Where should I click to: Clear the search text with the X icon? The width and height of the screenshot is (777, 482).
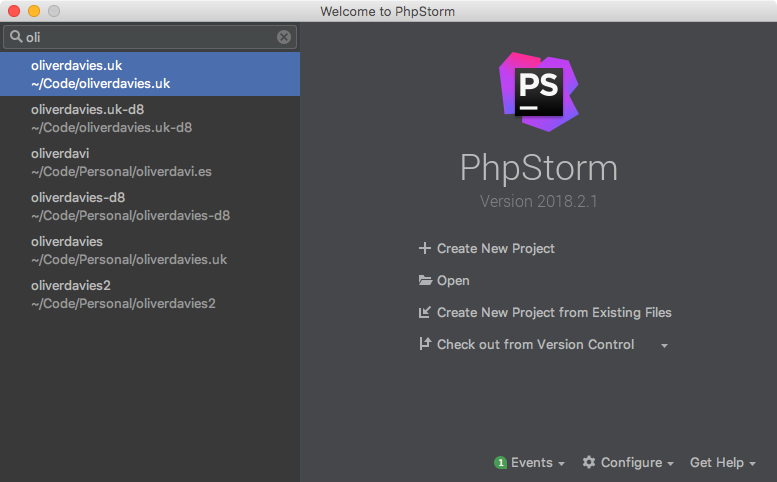click(x=284, y=37)
